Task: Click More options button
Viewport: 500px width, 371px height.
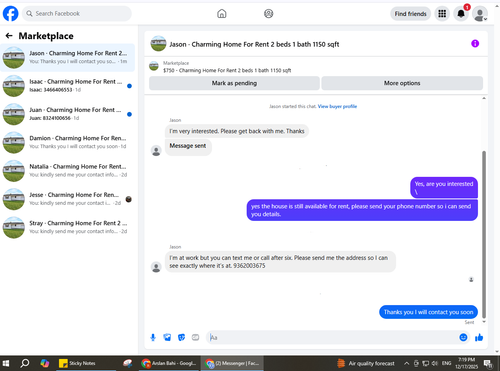Action: (x=402, y=83)
